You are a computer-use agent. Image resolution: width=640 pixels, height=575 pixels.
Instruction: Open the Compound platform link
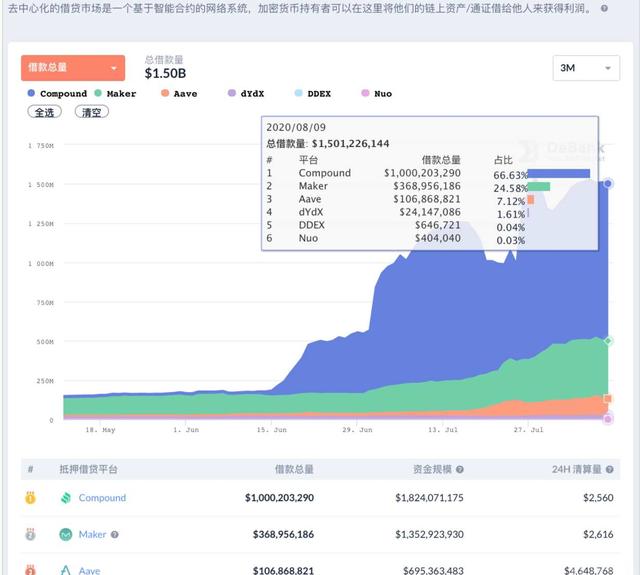pos(102,497)
